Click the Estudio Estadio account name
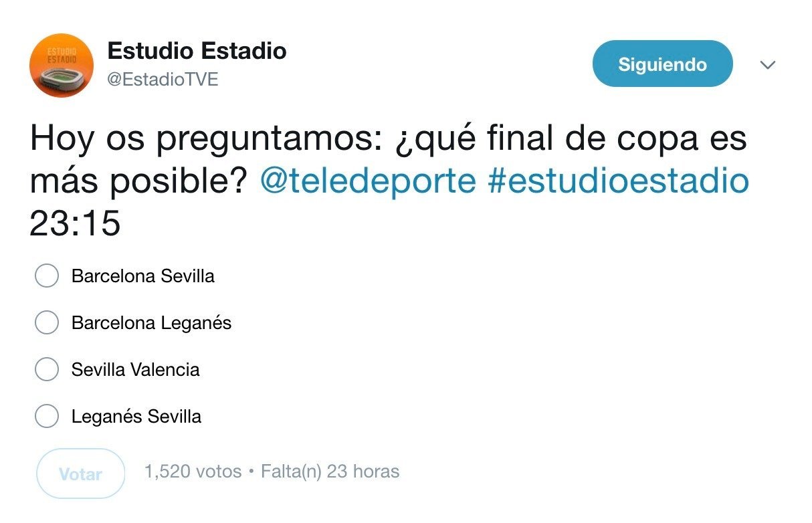The height and width of the screenshot is (523, 812). click(197, 51)
